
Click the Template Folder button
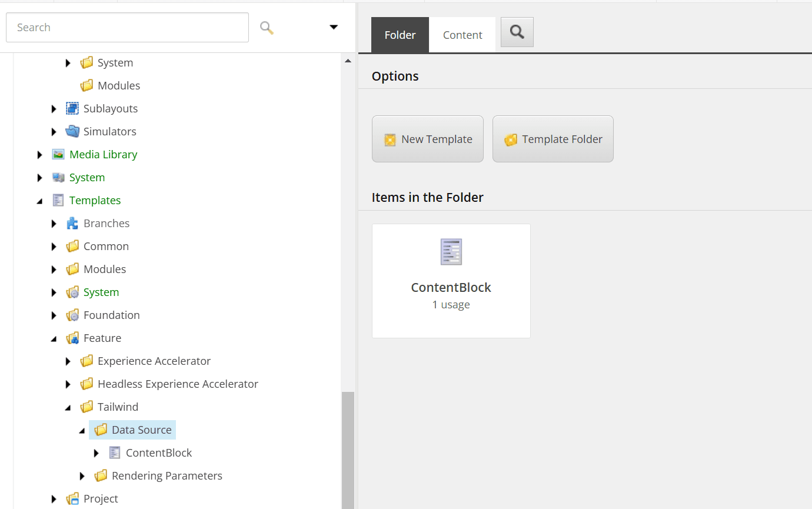553,139
